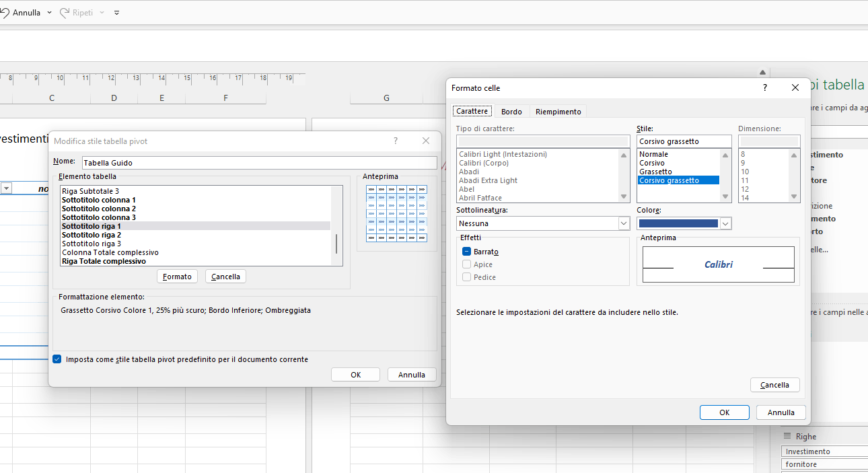
Task: Close the Modifica stile tabella pivot dialog
Action: pyautogui.click(x=425, y=141)
